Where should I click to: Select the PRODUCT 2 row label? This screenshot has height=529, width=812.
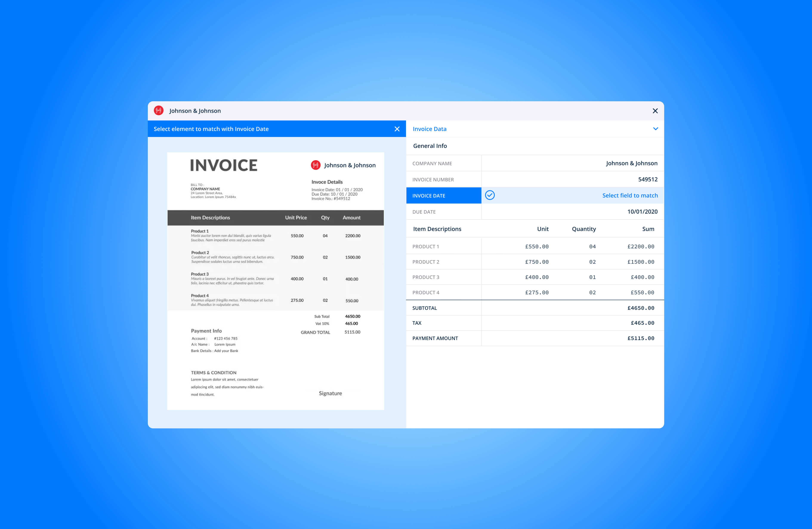(425, 262)
